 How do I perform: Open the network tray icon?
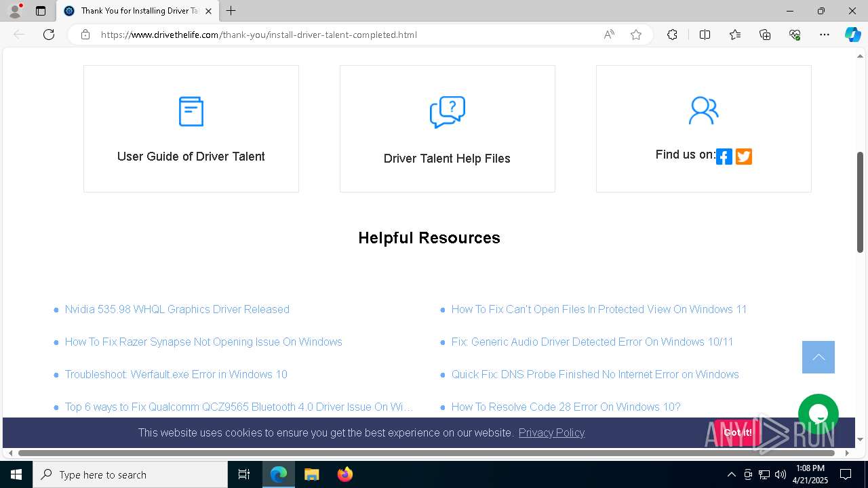tap(764, 474)
